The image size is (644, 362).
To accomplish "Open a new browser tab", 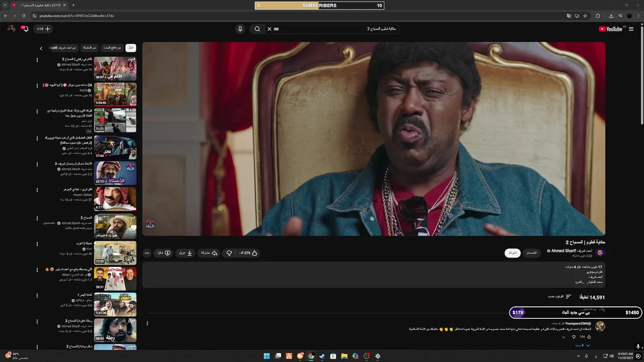I will [73, 5].
